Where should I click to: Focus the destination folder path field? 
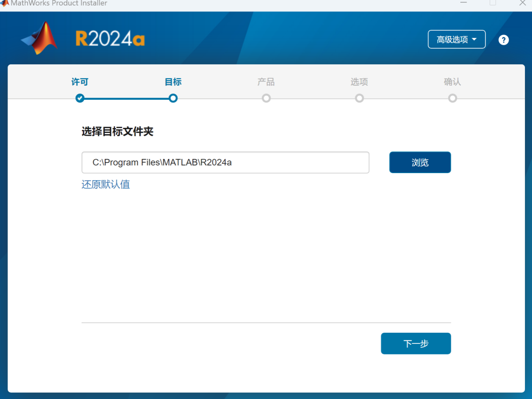225,162
